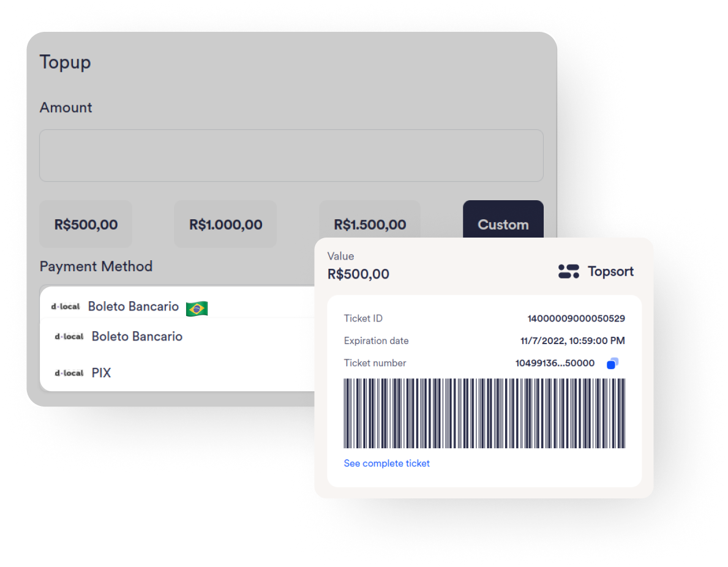The image size is (728, 567).
Task: Click the Brazil flag icon
Action: click(197, 308)
